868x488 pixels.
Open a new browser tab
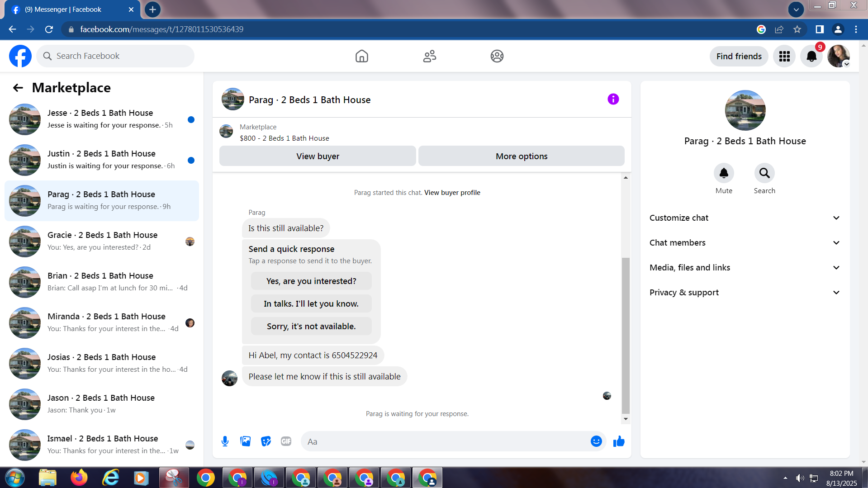(152, 9)
